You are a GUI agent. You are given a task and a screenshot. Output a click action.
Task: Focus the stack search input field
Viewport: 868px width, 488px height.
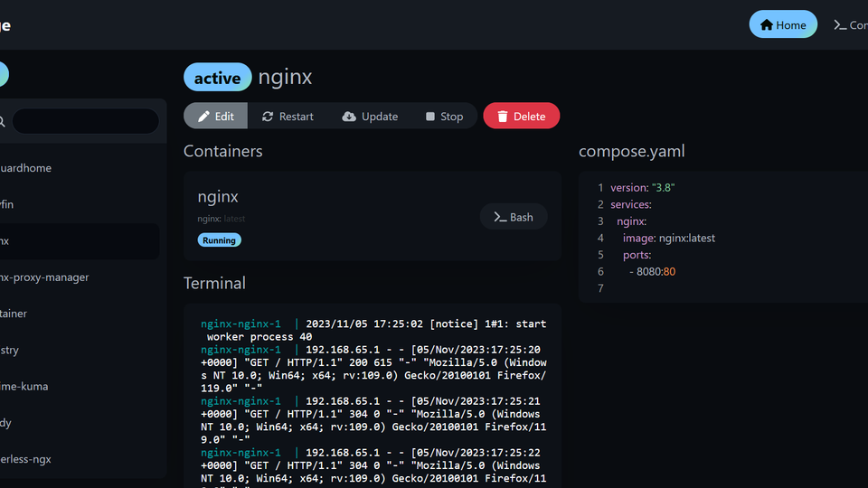tap(86, 121)
